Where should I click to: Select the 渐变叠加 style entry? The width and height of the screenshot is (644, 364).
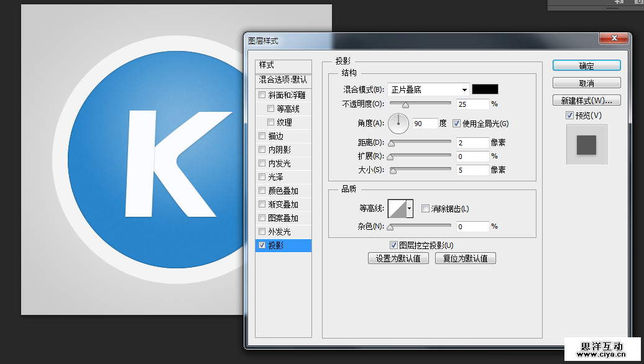pyautogui.click(x=283, y=204)
